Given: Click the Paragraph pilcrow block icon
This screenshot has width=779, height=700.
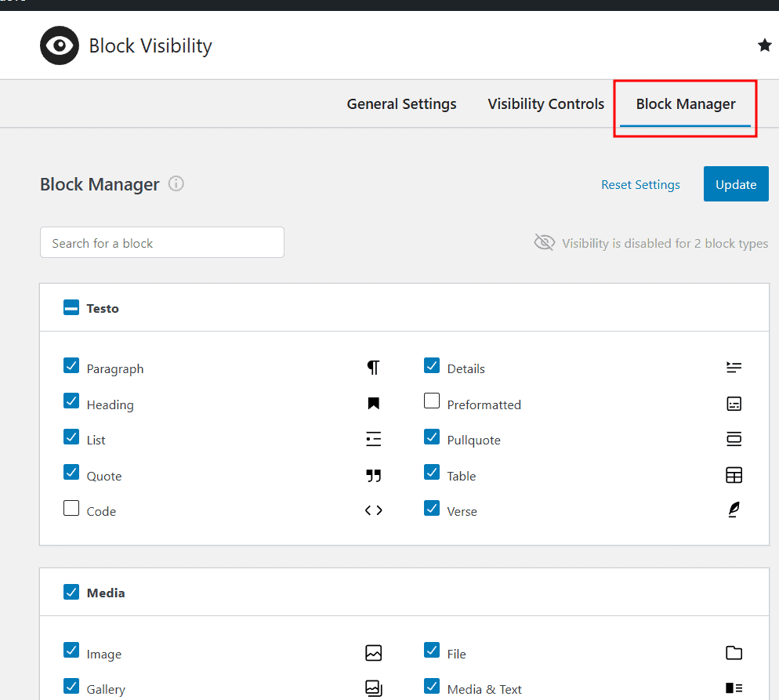Looking at the screenshot, I should 374,368.
